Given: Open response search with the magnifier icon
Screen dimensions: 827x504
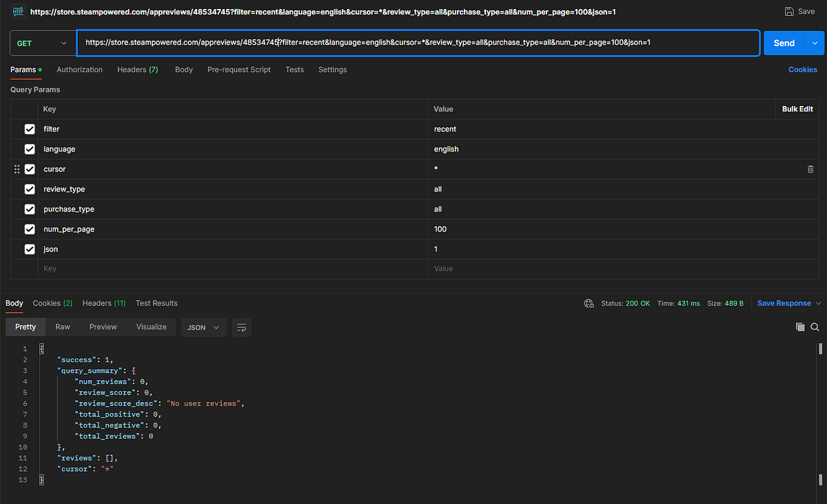Looking at the screenshot, I should (815, 326).
